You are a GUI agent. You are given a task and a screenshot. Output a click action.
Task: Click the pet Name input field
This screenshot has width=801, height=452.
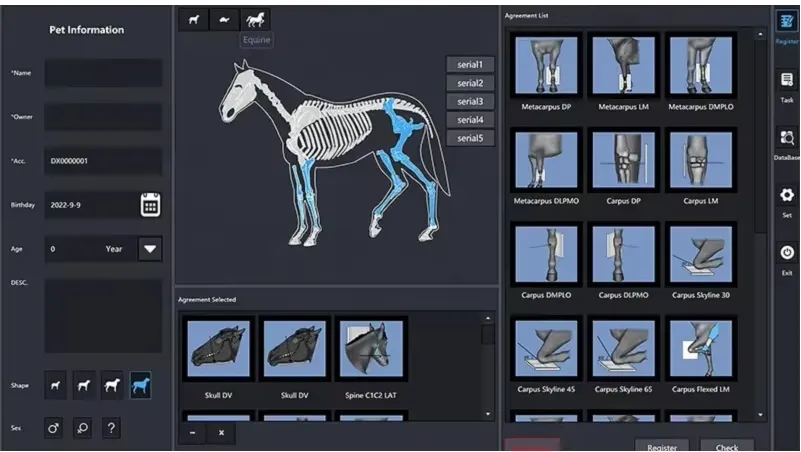coord(103,73)
